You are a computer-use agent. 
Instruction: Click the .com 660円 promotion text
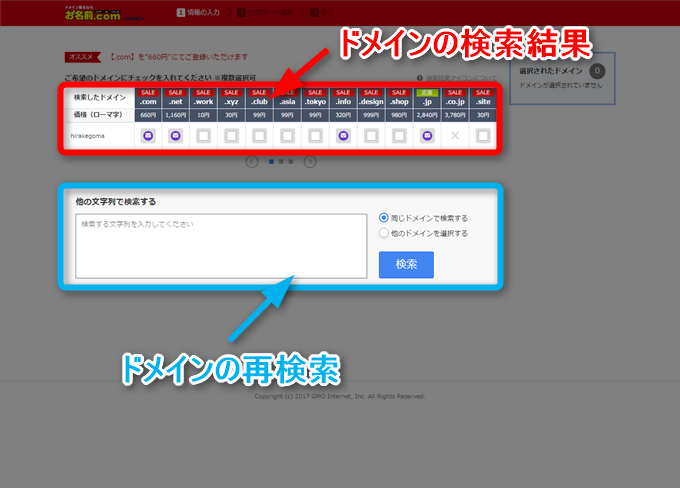(x=178, y=57)
